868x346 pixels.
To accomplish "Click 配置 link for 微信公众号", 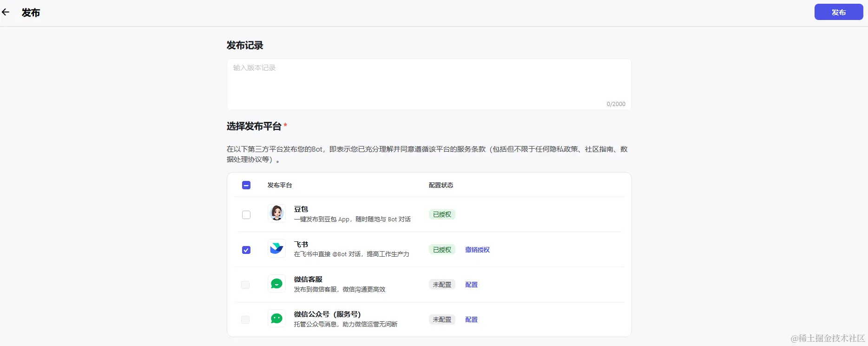I will click(x=471, y=319).
